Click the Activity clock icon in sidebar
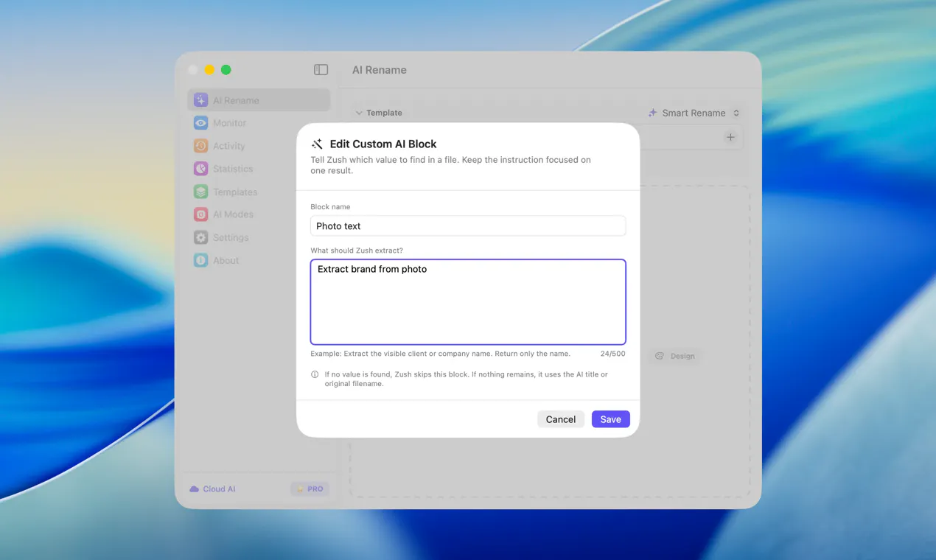The image size is (936, 560). pyautogui.click(x=200, y=146)
